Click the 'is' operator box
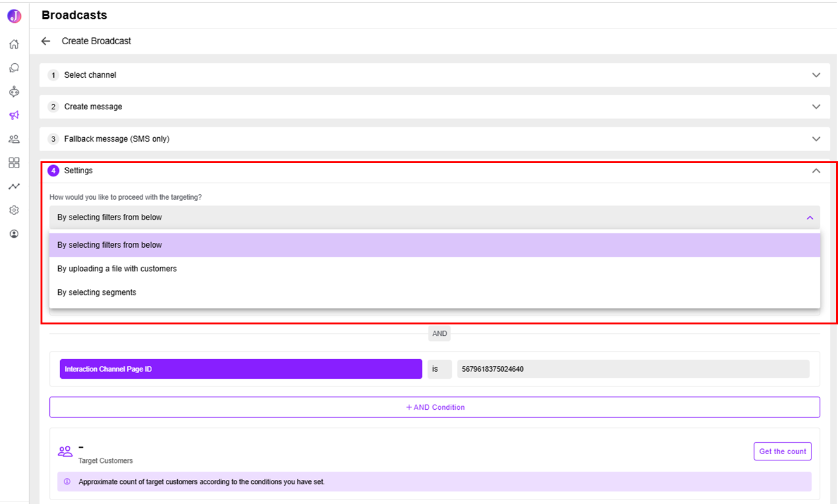 (x=440, y=369)
